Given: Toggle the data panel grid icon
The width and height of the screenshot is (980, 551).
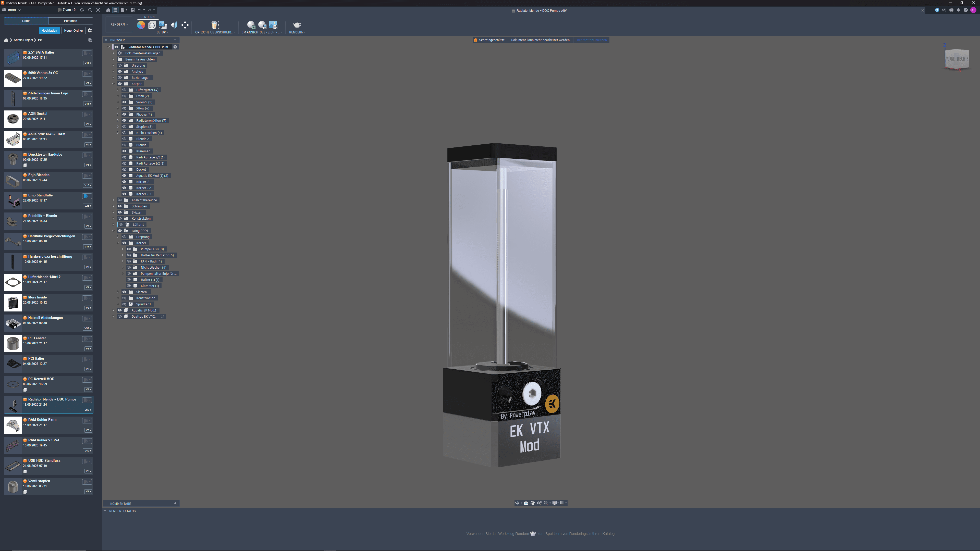Looking at the screenshot, I should point(115,10).
